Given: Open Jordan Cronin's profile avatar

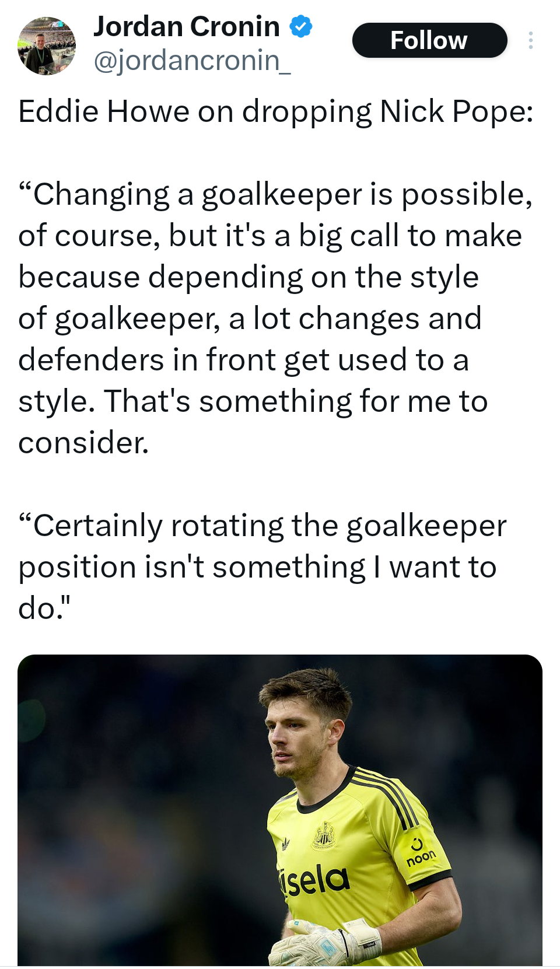Looking at the screenshot, I should (x=47, y=46).
